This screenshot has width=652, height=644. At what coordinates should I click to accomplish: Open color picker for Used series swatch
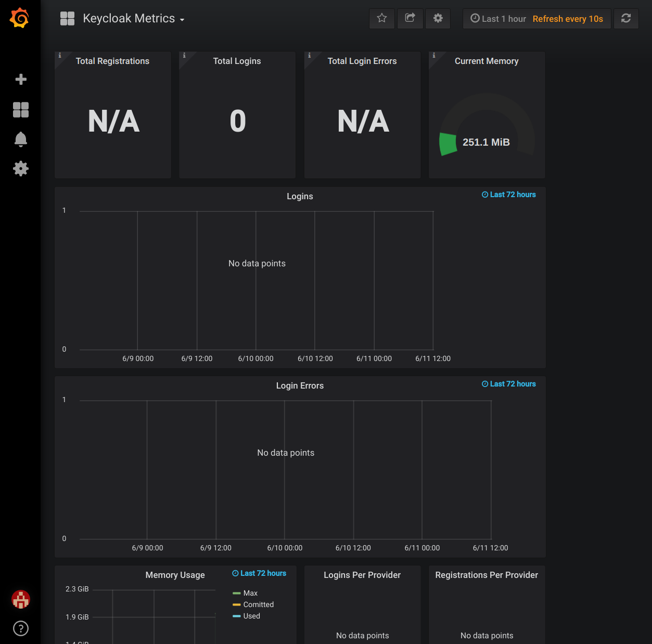tap(237, 616)
